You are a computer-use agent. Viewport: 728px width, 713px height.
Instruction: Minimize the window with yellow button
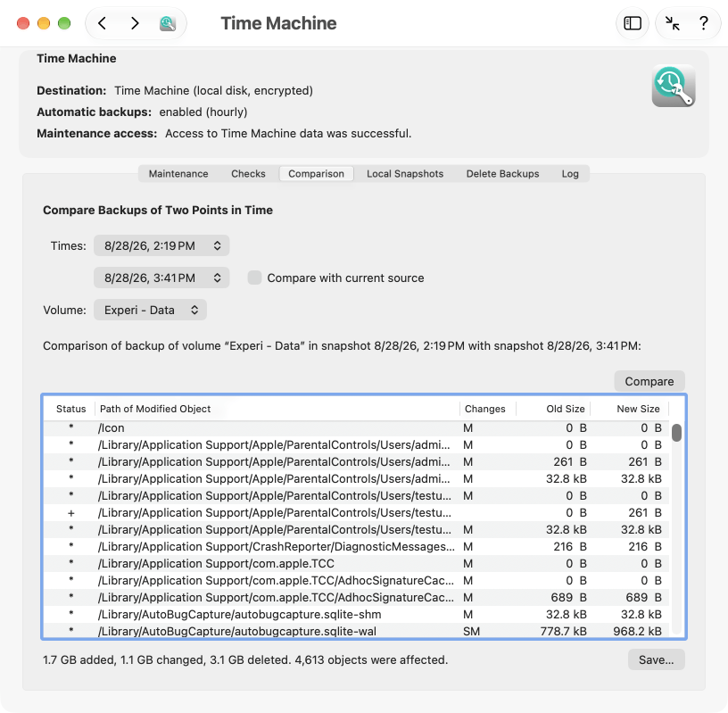[44, 23]
